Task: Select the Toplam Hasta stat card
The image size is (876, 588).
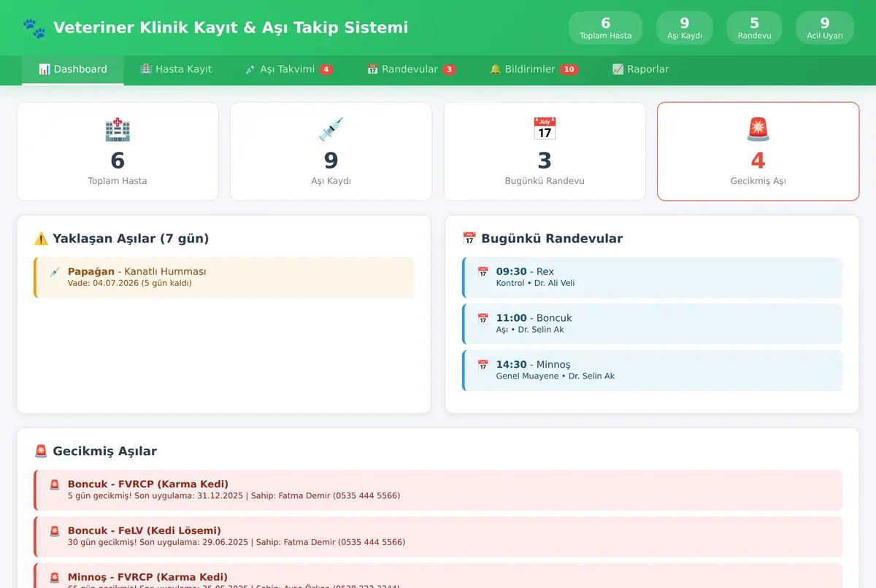Action: [118, 151]
